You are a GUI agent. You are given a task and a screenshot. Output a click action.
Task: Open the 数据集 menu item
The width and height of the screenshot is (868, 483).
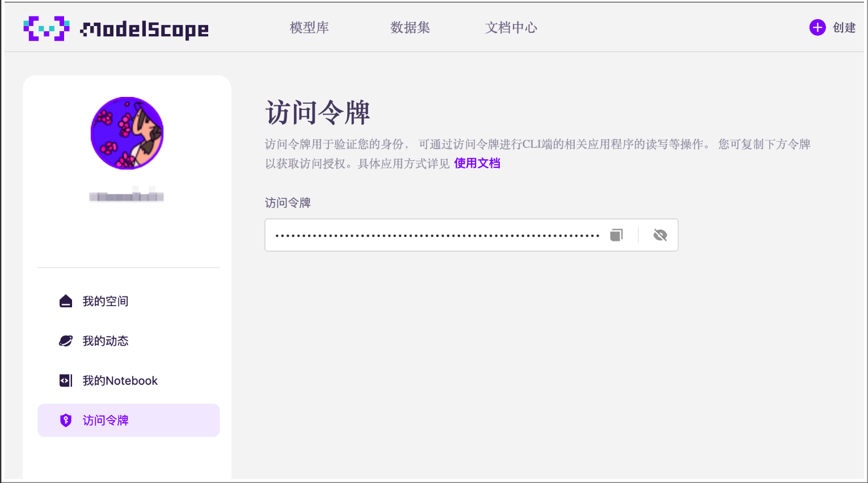[410, 27]
